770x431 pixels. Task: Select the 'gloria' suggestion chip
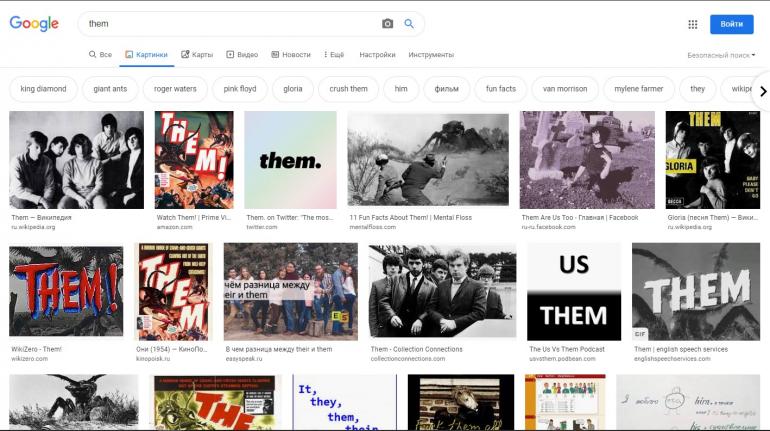(x=293, y=89)
